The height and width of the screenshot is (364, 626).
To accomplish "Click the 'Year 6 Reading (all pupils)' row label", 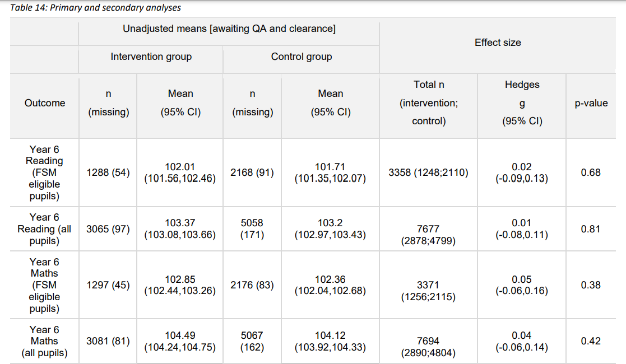I will point(45,229).
